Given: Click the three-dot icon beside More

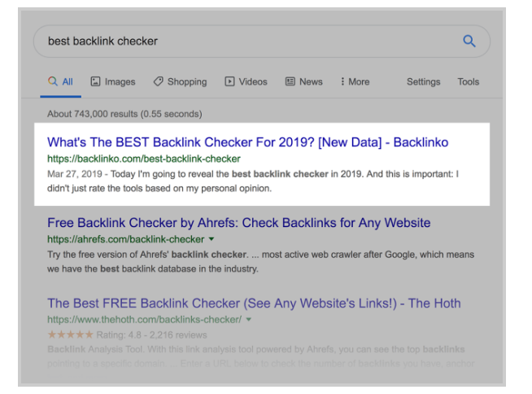Looking at the screenshot, I should [x=342, y=81].
